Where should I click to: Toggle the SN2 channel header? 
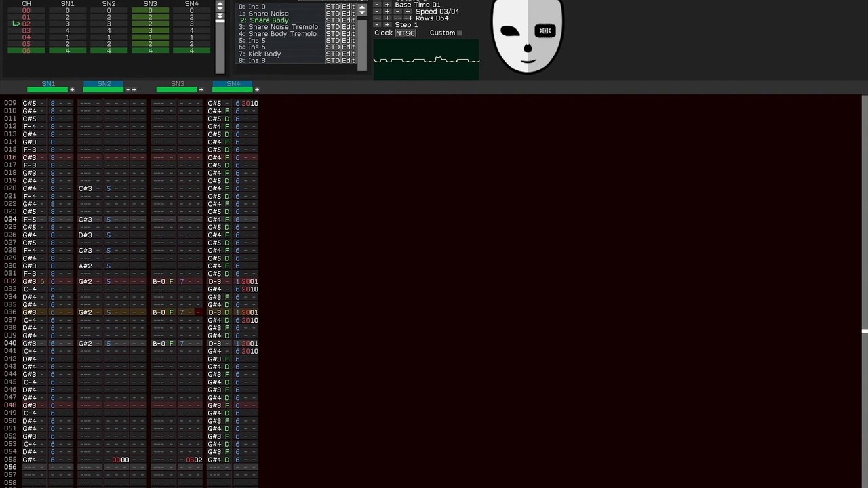(x=104, y=83)
